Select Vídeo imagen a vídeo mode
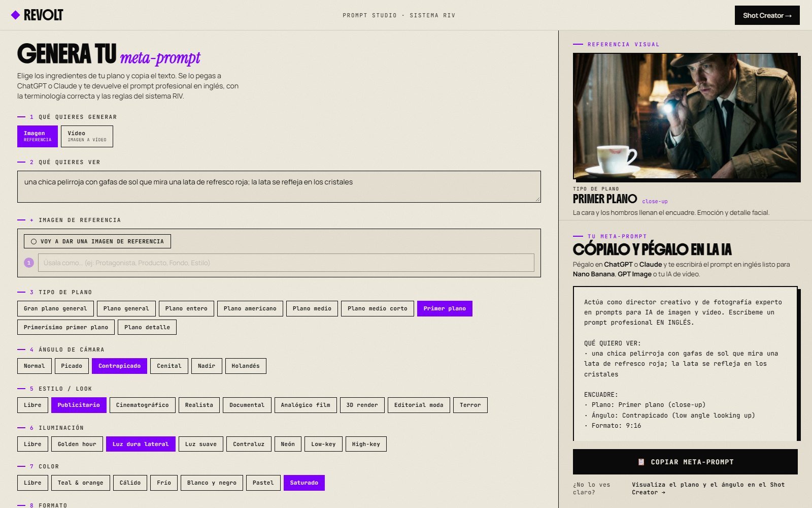This screenshot has height=508, width=812. (87, 136)
